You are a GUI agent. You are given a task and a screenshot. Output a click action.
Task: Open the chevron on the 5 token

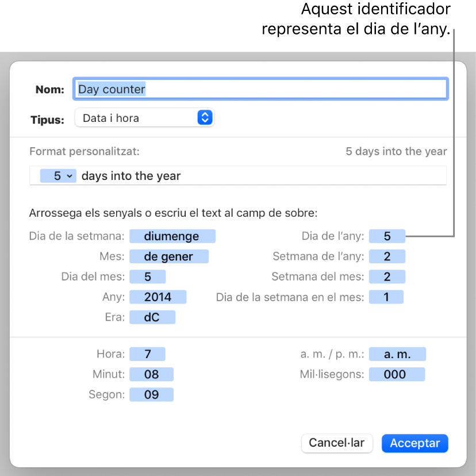click(70, 176)
